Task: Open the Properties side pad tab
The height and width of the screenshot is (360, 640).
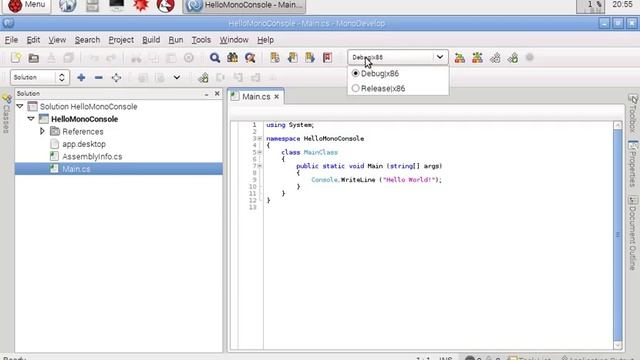Action: tap(633, 164)
